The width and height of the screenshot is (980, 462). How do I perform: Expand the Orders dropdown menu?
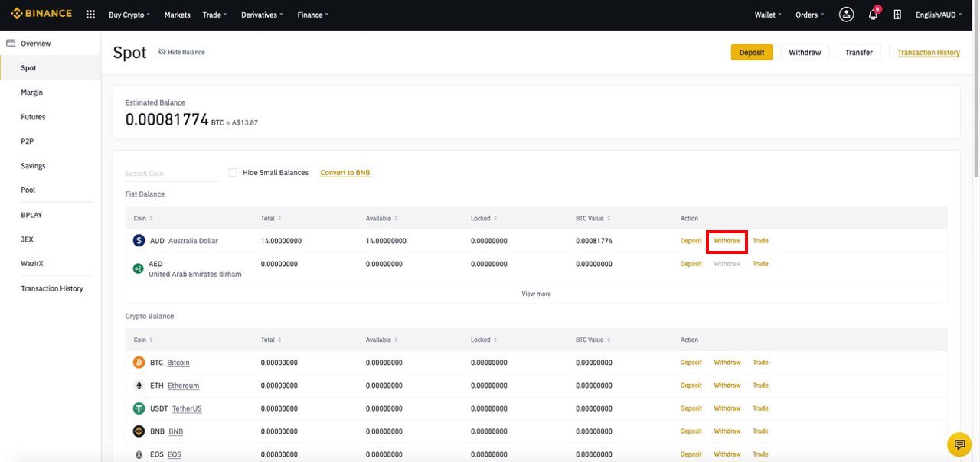coord(810,15)
